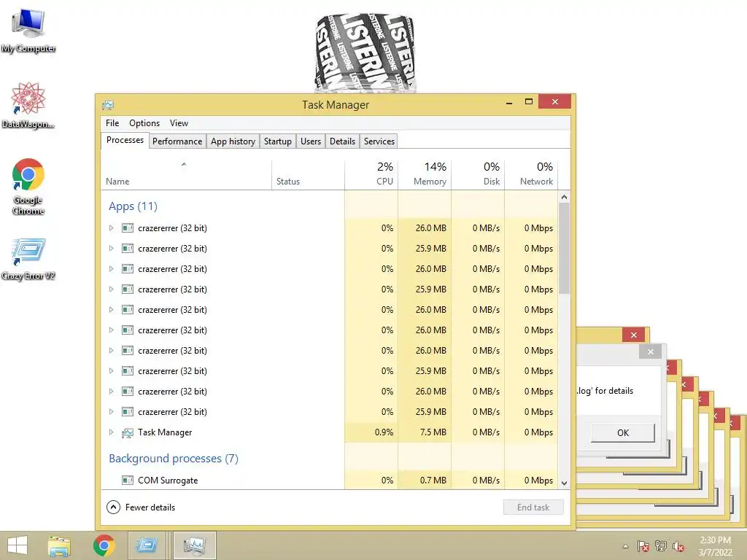Launch Crazy Error V2 desktop shortcut
747x560 pixels.
[x=28, y=260]
